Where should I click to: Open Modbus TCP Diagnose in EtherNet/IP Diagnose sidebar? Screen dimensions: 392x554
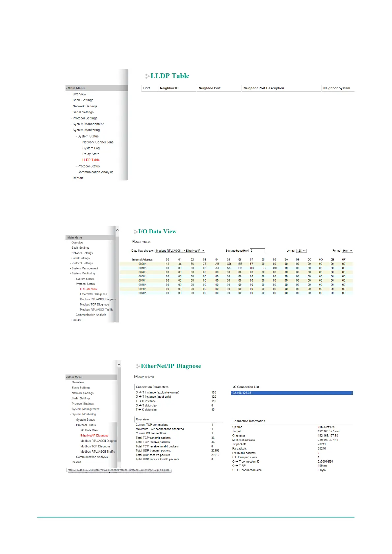click(x=95, y=446)
